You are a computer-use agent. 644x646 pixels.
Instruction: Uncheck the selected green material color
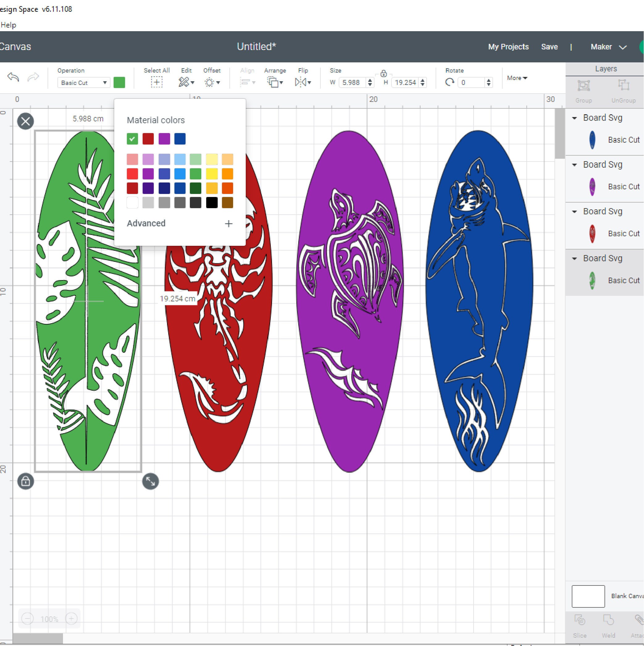point(132,139)
